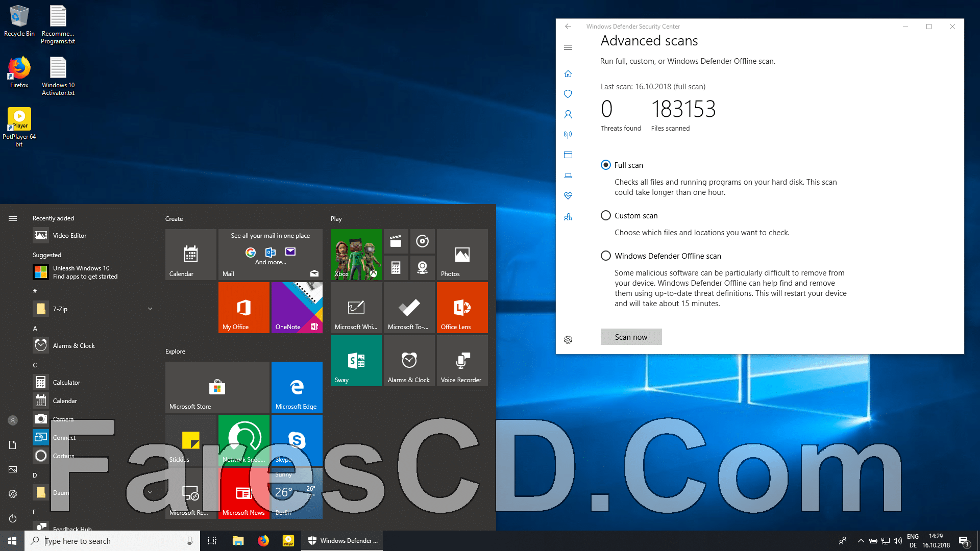
Task: Open Movies & TV small tile
Action: tap(396, 241)
